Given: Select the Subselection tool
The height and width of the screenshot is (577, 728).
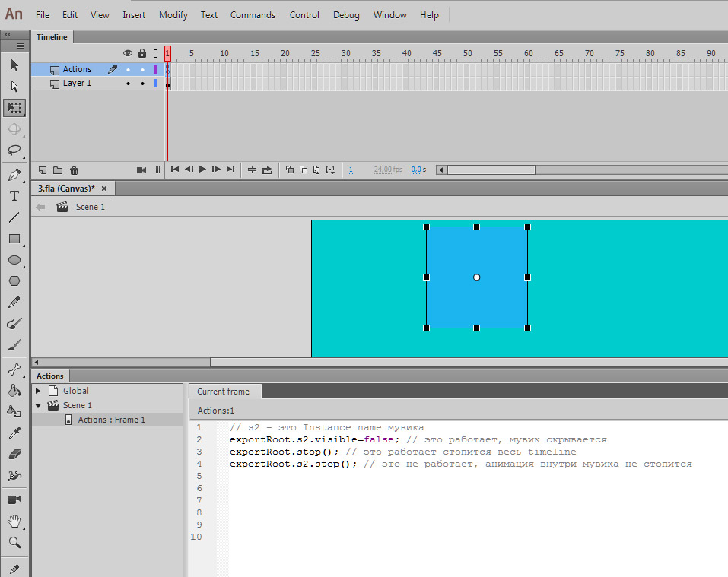Looking at the screenshot, I should [x=14, y=86].
